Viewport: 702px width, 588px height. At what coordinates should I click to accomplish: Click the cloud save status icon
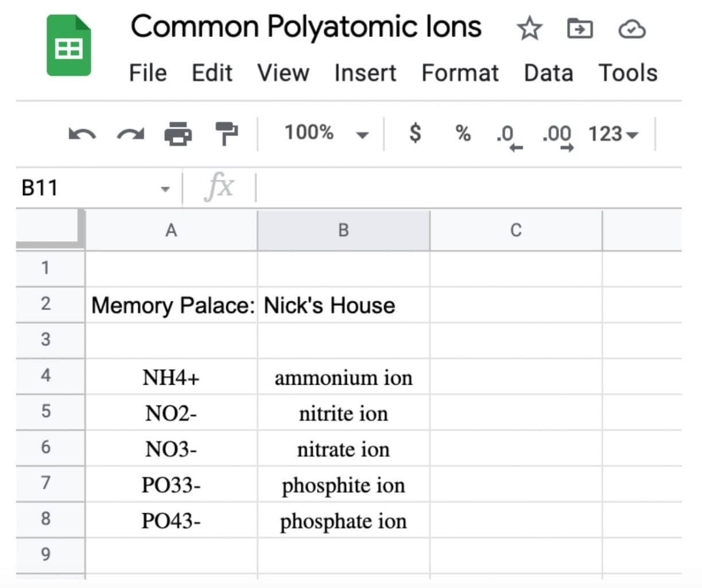point(631,29)
